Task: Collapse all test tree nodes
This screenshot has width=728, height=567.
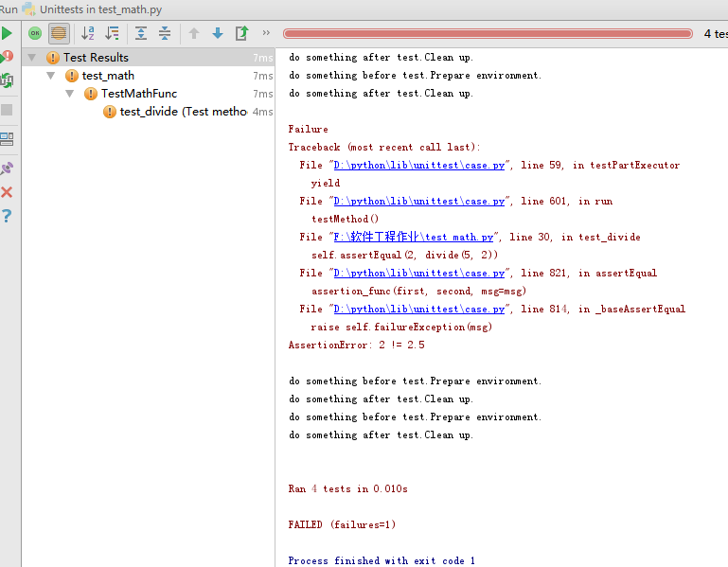Action: [165, 33]
